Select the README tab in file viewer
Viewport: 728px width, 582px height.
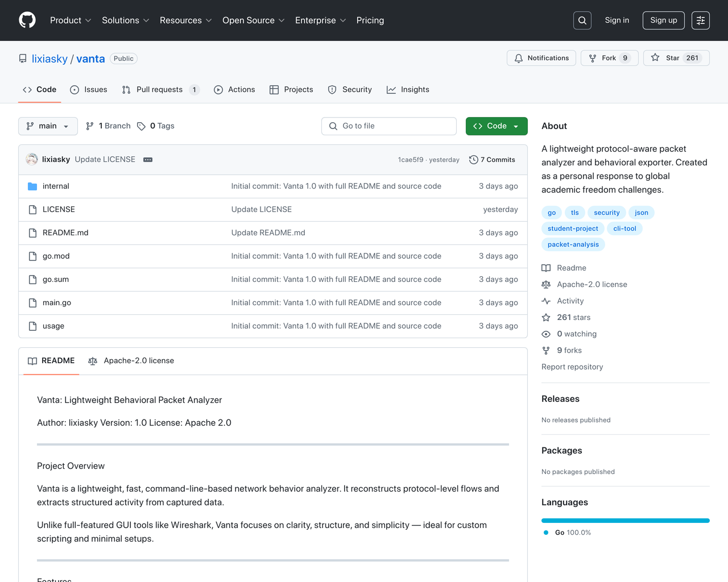point(51,361)
